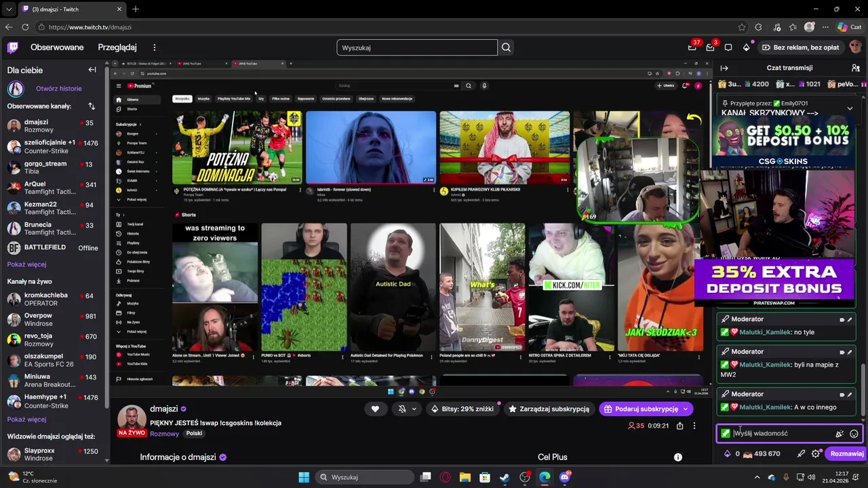Switch to the (3) dmajszi - Twitch tab
This screenshot has width=868, height=488.
(x=73, y=9)
